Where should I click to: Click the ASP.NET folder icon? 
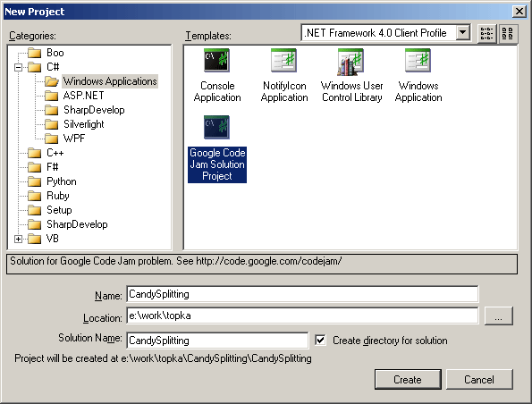51,96
